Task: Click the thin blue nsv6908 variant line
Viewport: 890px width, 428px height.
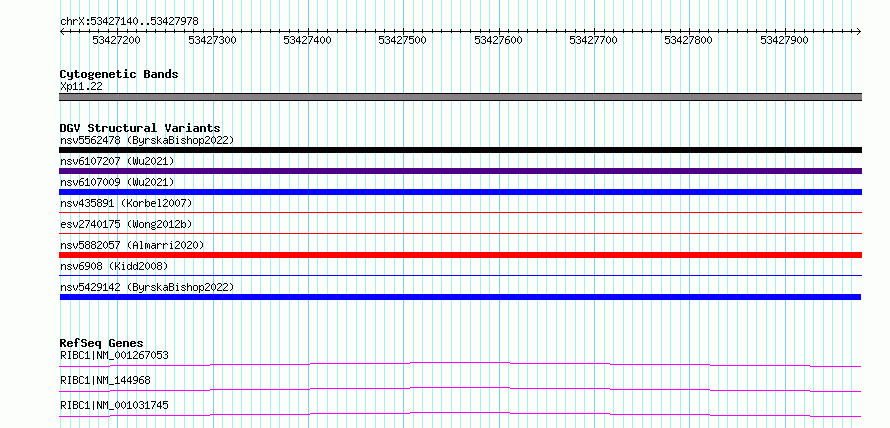Action: [460, 275]
